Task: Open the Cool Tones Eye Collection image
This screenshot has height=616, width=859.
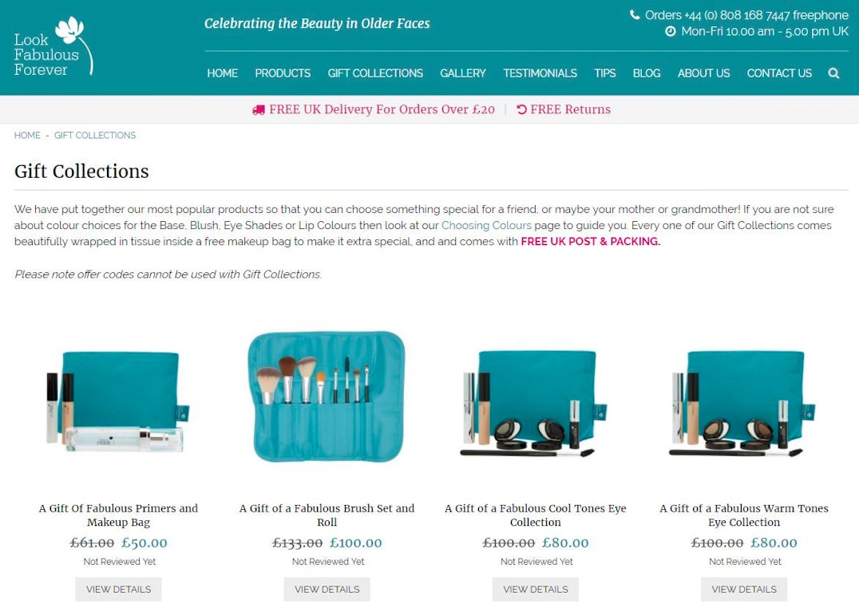Action: tap(535, 404)
